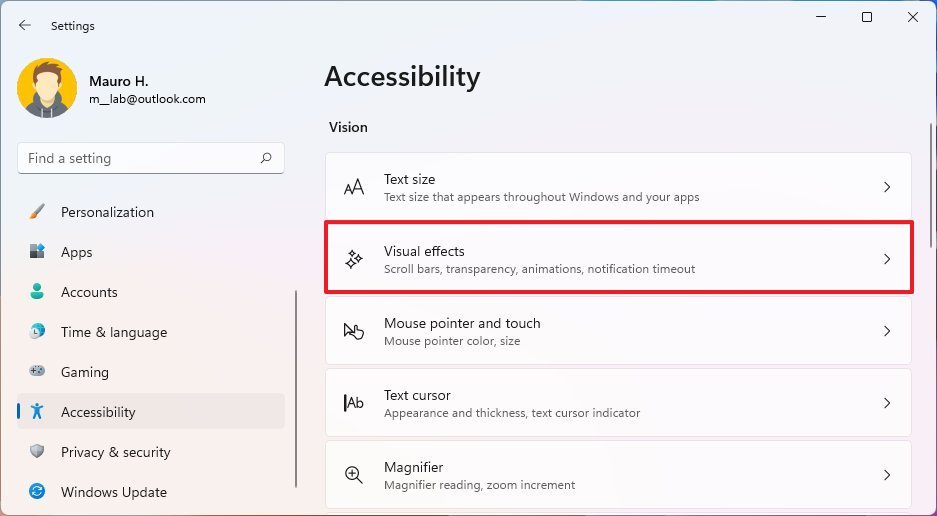Go back using the arrow button
The image size is (937, 516).
[x=25, y=25]
